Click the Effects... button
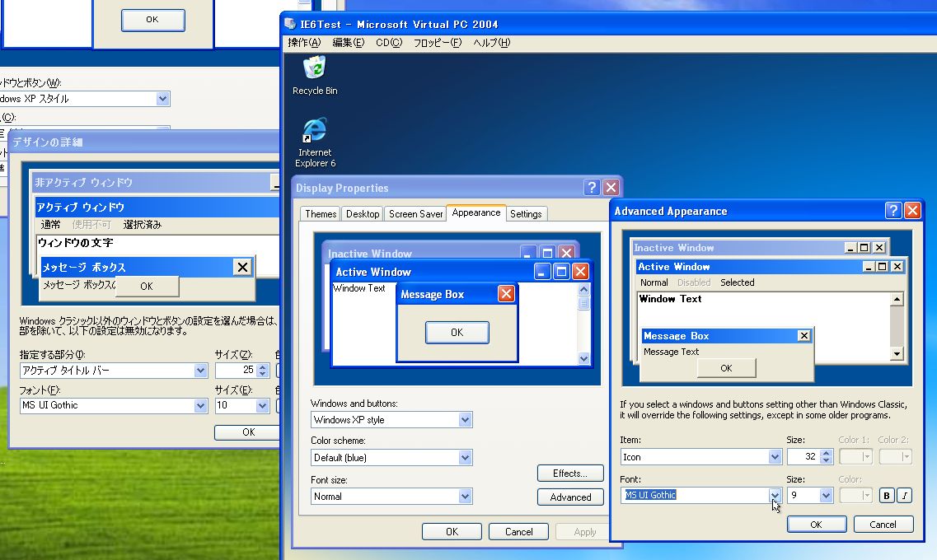 570,474
